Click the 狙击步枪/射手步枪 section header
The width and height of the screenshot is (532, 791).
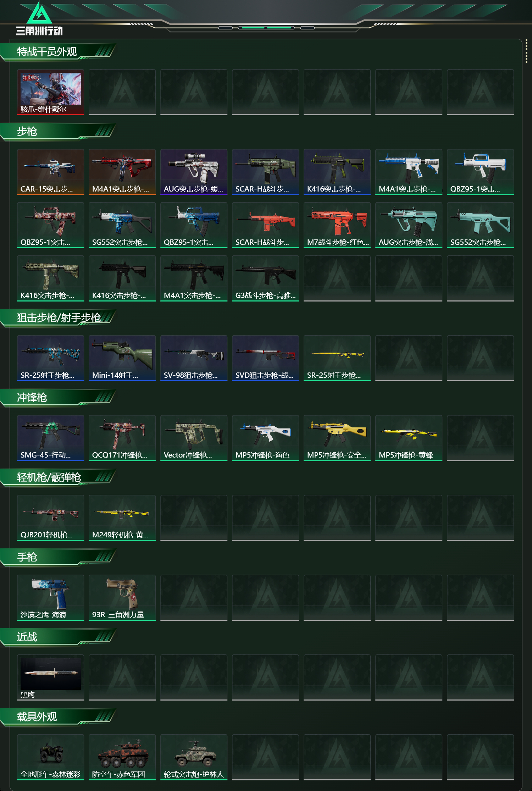click(x=59, y=318)
